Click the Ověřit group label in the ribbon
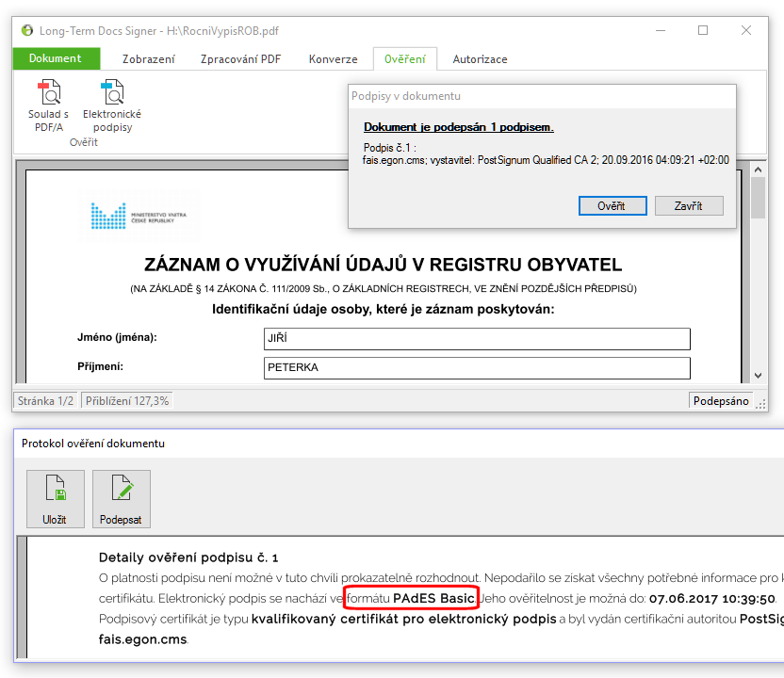Viewport: 784px width, 678px height. pos(84,142)
